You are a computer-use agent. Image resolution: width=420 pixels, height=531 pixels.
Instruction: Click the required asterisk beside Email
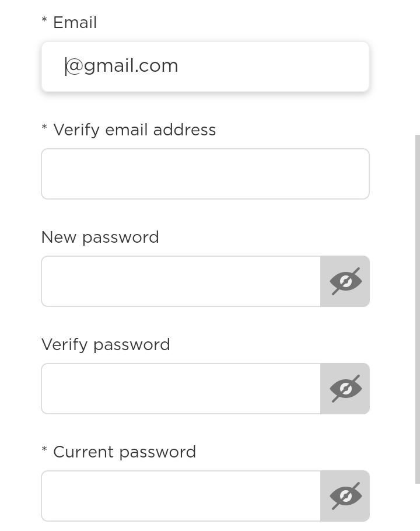(44, 20)
